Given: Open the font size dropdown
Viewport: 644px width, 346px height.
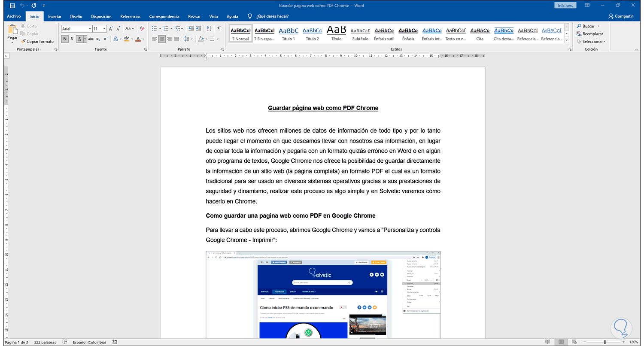Looking at the screenshot, I should click(104, 29).
